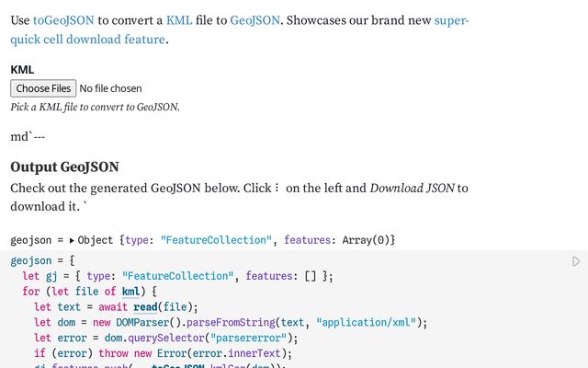Click the bold KML input label
The height and width of the screenshot is (368, 588).
click(22, 70)
